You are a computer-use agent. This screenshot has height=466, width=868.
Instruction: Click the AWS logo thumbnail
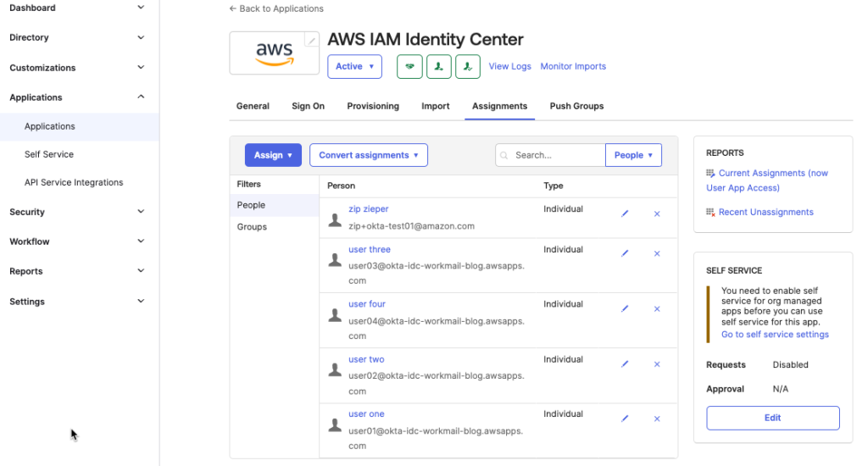click(275, 53)
